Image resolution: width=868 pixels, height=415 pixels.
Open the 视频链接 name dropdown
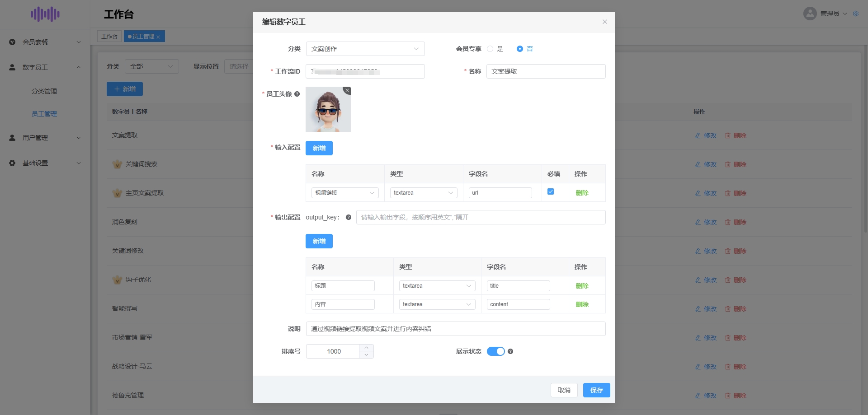pos(345,193)
